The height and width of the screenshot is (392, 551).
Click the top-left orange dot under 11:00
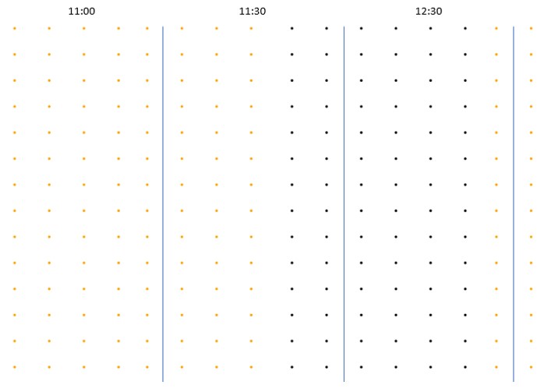point(14,29)
